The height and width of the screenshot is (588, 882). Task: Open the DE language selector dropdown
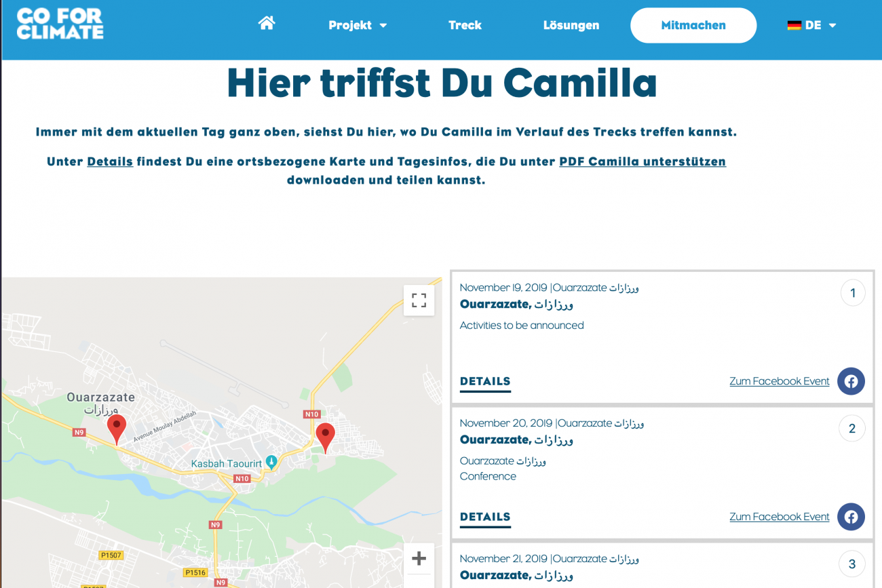pos(812,25)
